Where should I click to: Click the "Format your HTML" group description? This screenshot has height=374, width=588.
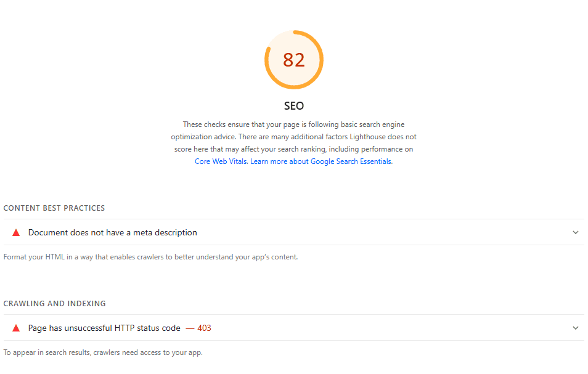pyautogui.click(x=150, y=257)
